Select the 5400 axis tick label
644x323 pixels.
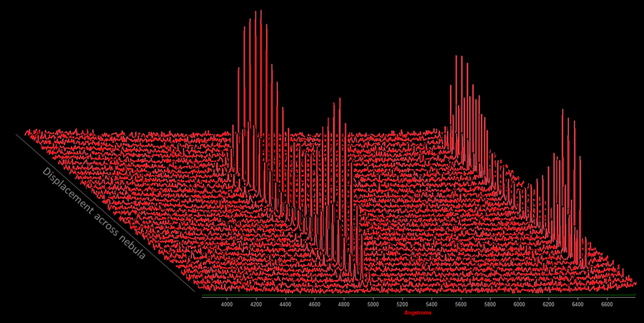pos(432,304)
